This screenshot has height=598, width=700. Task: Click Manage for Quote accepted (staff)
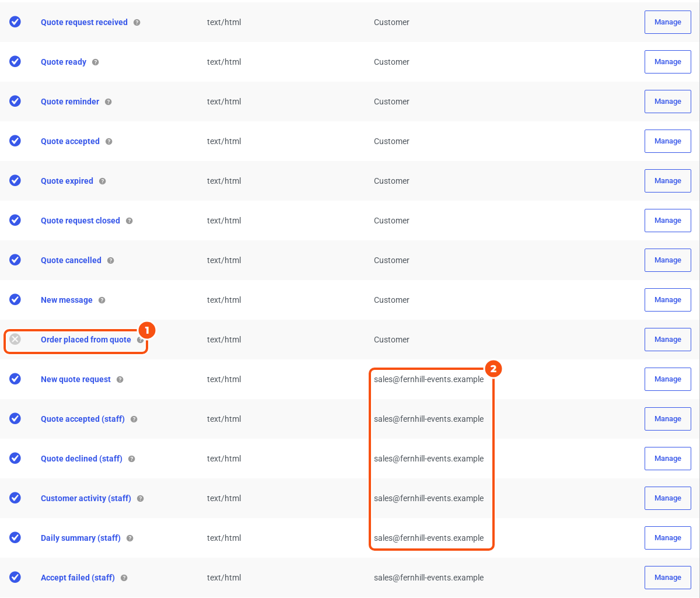click(x=668, y=419)
